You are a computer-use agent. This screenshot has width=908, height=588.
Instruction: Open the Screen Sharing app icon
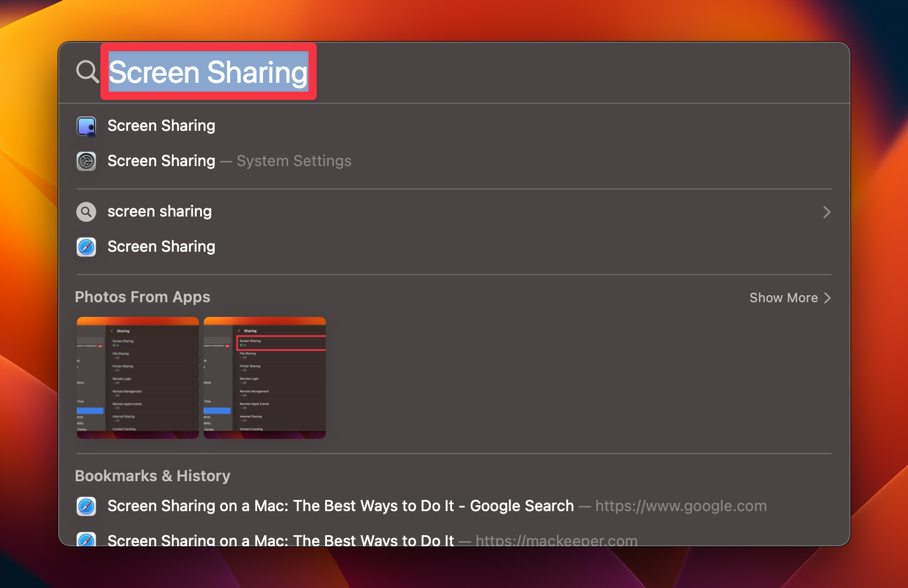pyautogui.click(x=86, y=126)
